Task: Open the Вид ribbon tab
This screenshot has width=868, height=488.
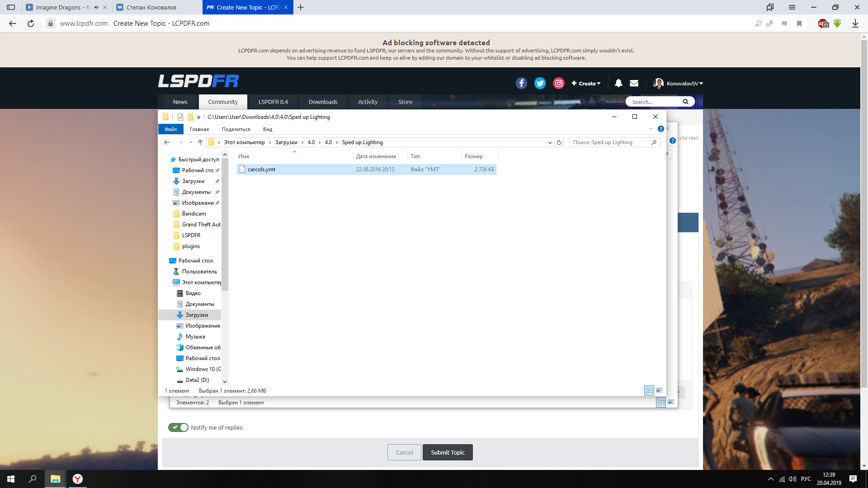Action: tap(268, 129)
